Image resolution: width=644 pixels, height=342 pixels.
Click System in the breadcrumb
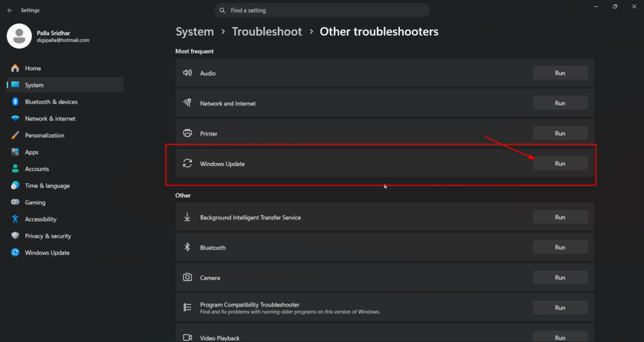(195, 31)
